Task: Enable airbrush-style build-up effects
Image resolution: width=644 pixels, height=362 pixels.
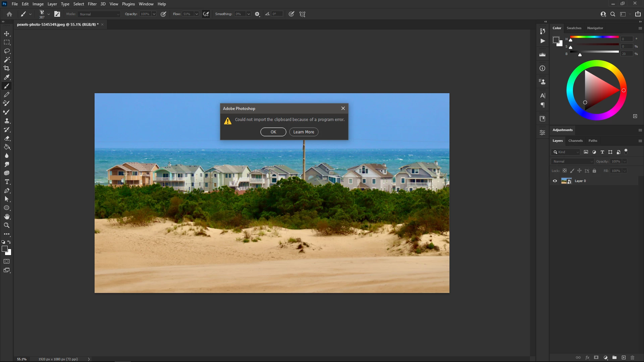Action: pyautogui.click(x=206, y=14)
